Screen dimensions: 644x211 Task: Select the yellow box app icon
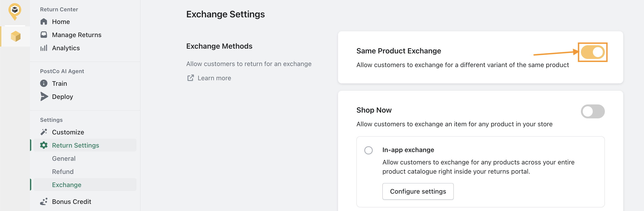click(x=16, y=36)
